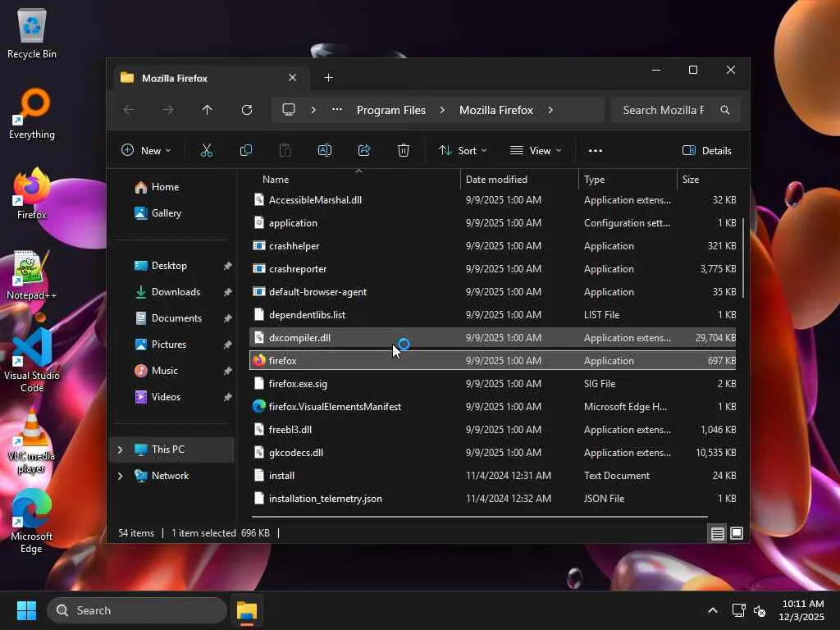
Task: Open the Sort dropdown menu
Action: pos(463,151)
